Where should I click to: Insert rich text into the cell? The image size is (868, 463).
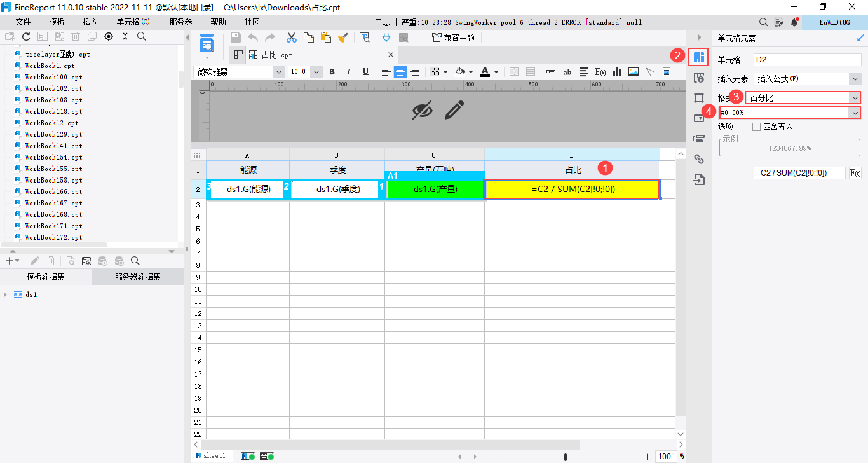(x=584, y=72)
